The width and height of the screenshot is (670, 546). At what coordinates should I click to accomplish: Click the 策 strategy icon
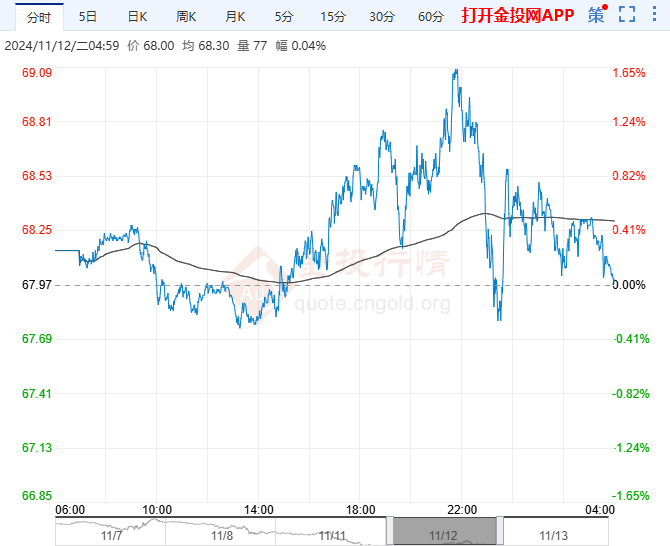(x=596, y=15)
